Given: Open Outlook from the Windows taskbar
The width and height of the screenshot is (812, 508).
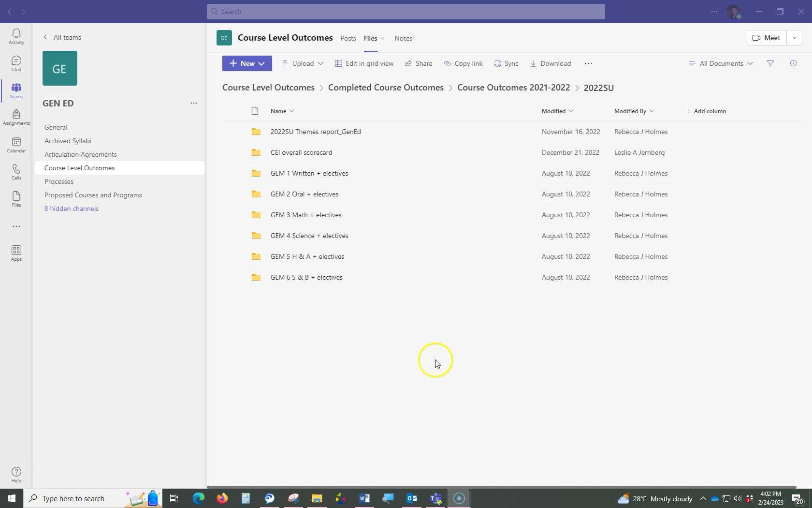Looking at the screenshot, I should (411, 498).
